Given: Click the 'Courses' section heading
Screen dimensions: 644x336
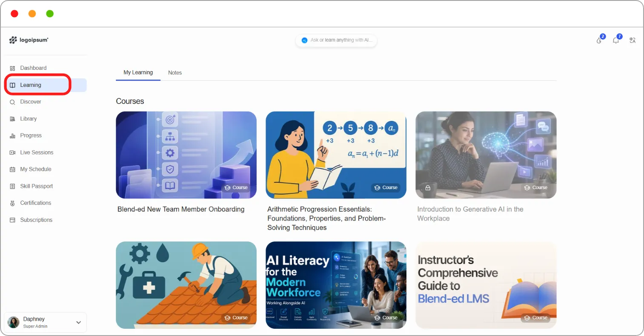Looking at the screenshot, I should coord(130,101).
